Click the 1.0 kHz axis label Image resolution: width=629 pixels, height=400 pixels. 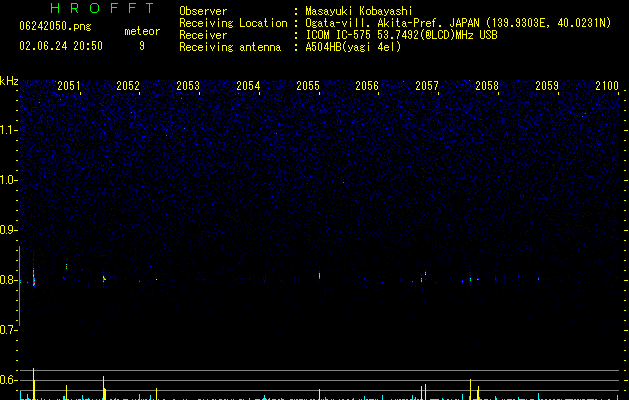coord(8,180)
